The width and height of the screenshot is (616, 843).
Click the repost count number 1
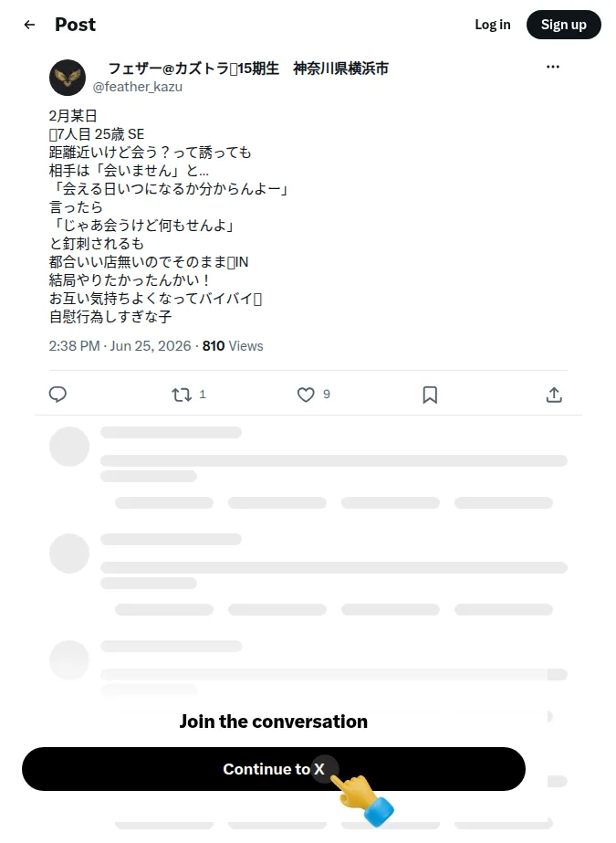203,394
